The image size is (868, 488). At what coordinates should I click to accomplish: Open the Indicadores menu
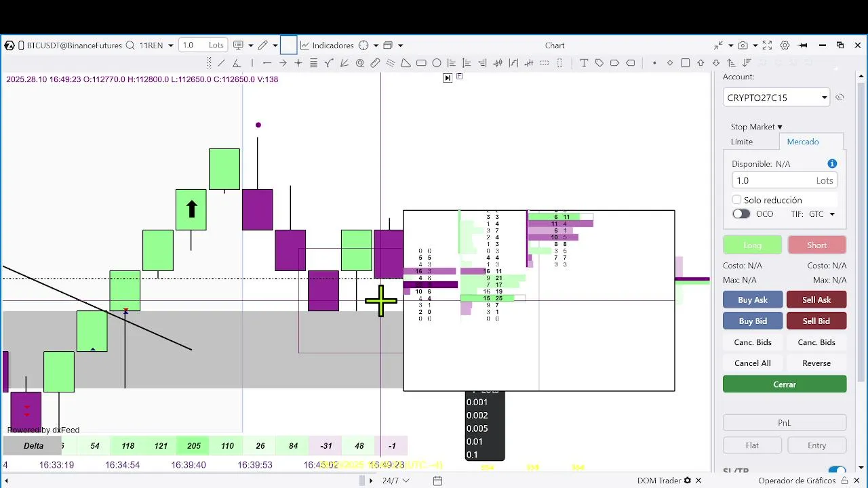coord(327,45)
